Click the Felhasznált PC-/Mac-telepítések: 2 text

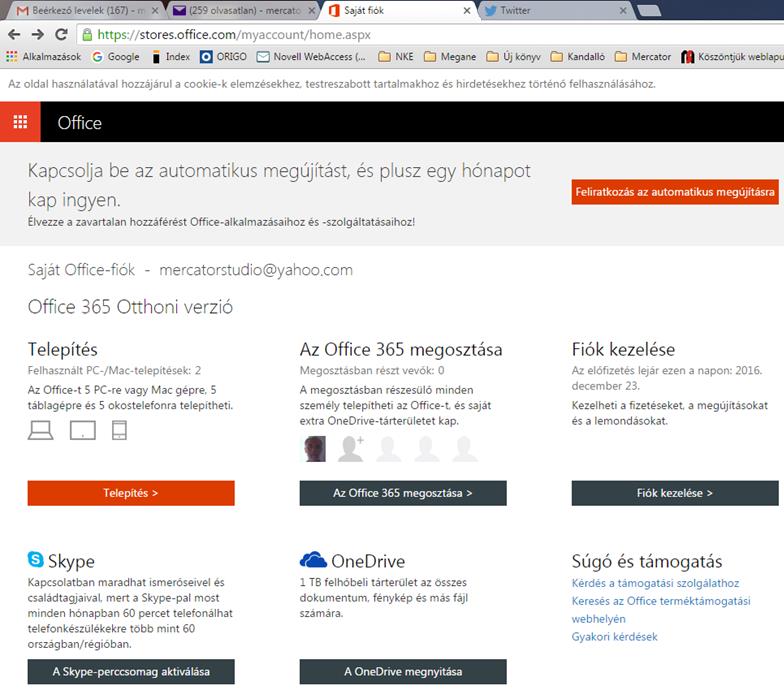pyautogui.click(x=114, y=370)
